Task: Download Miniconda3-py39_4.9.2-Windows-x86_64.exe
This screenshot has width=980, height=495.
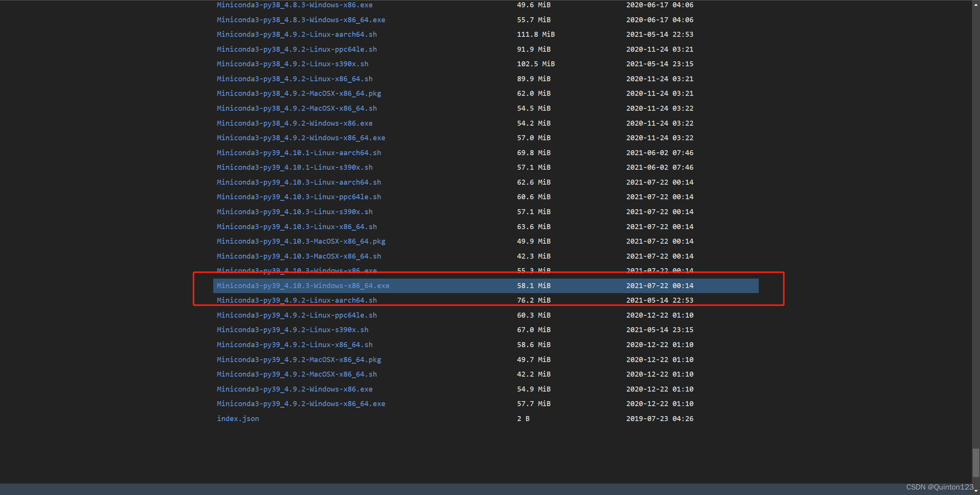Action: point(301,404)
